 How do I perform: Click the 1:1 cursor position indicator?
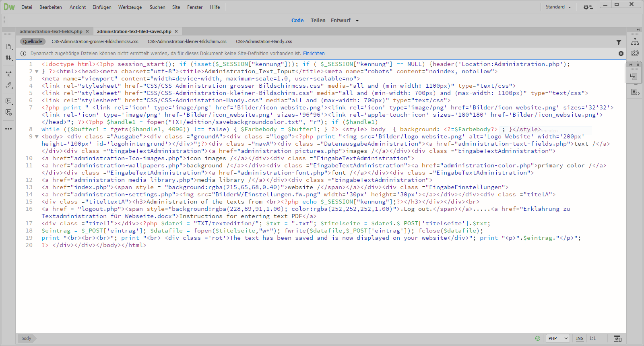[x=592, y=338]
